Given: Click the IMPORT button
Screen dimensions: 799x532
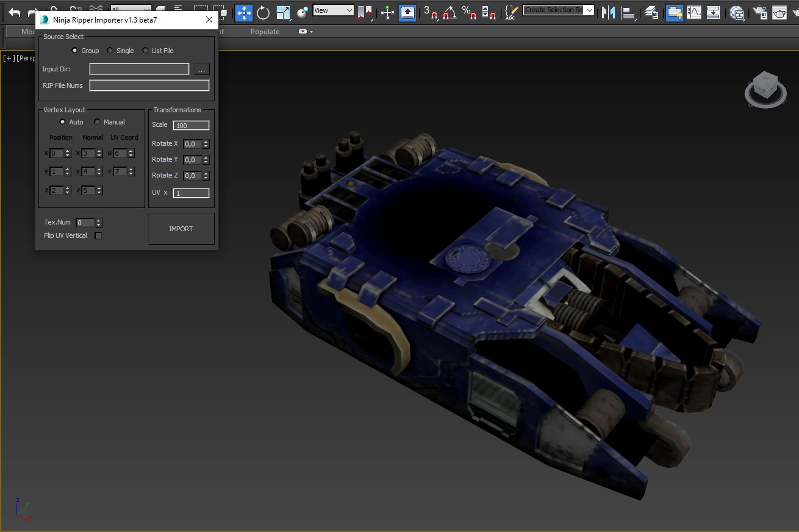Looking at the screenshot, I should point(181,229).
